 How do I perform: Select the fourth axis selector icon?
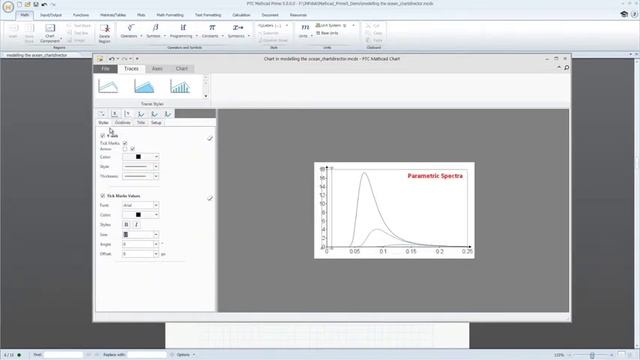(141, 114)
